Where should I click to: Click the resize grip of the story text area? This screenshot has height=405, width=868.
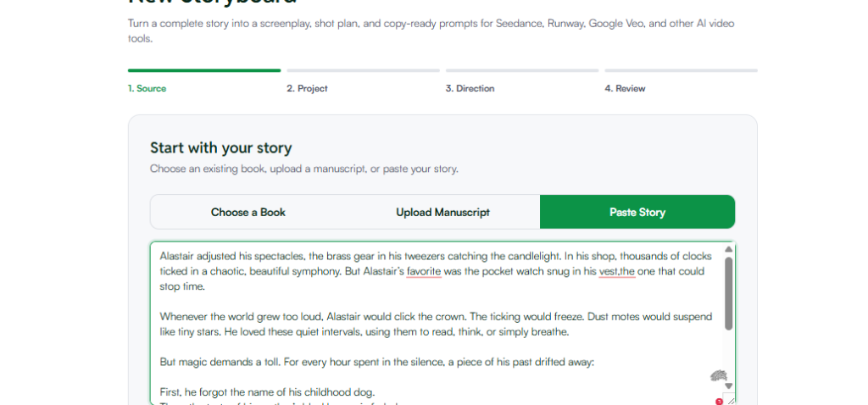tap(730, 399)
